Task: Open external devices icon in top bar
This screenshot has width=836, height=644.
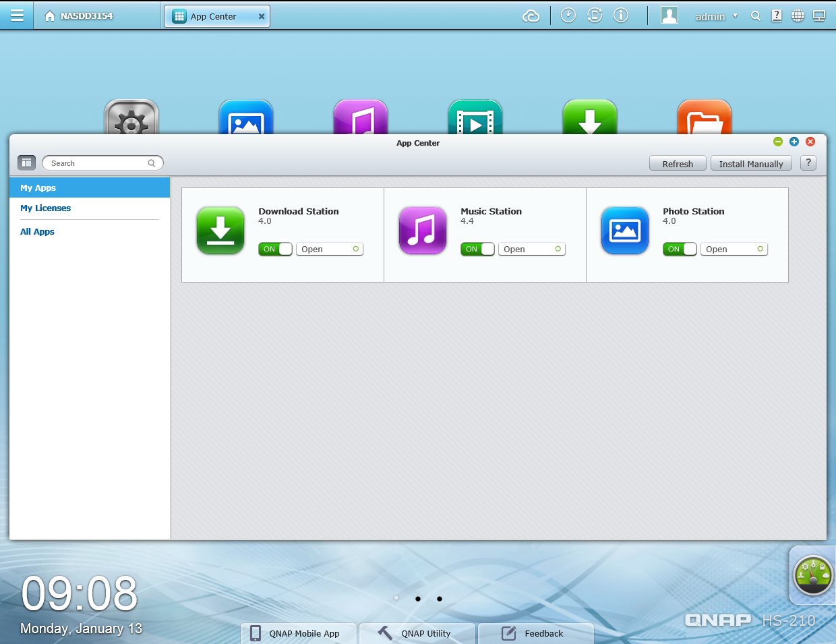Action: (595, 16)
